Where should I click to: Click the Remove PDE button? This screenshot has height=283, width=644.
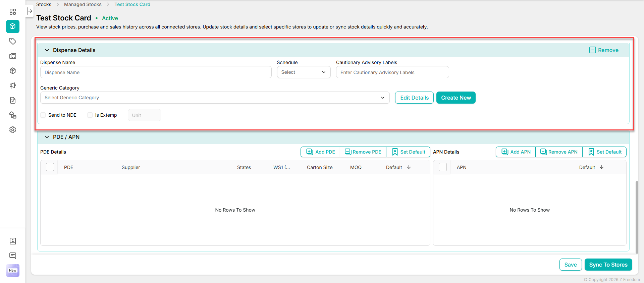[x=363, y=152]
